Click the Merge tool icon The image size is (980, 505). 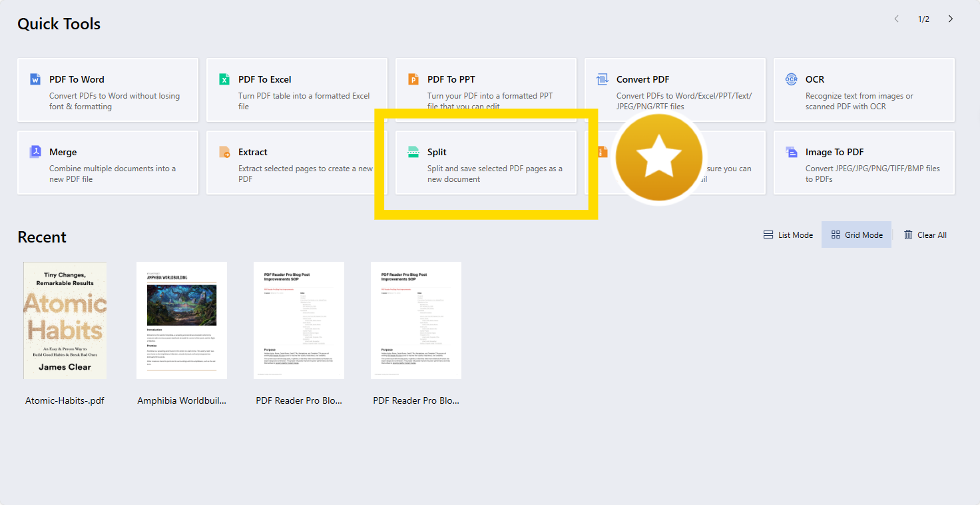[35, 152]
